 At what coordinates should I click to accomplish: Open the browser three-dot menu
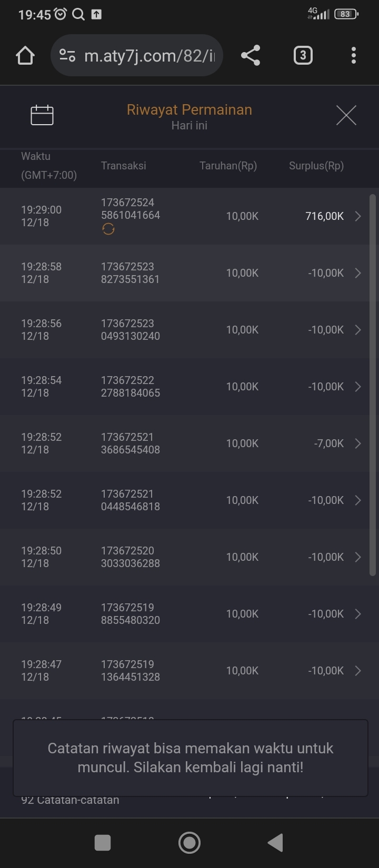tap(353, 55)
